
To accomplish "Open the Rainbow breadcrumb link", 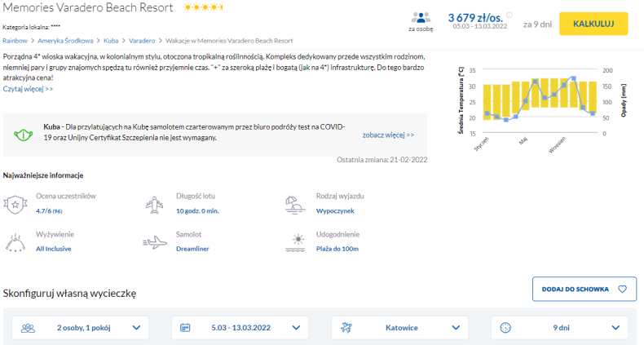I will pos(15,40).
